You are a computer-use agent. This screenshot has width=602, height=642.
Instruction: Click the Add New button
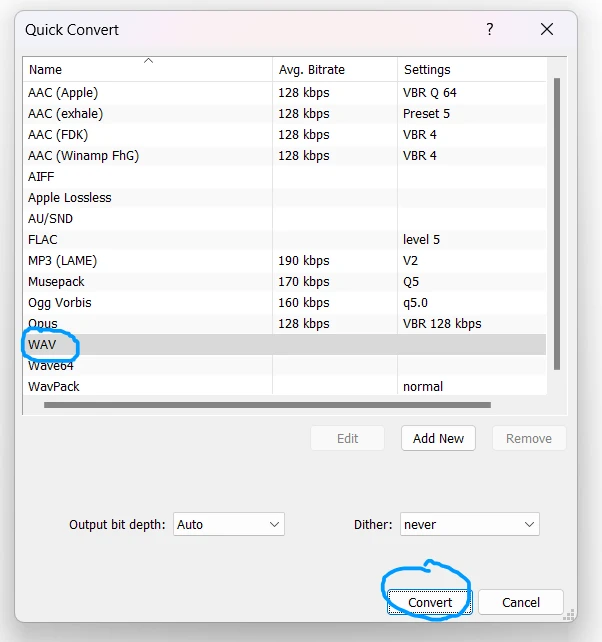pyautogui.click(x=438, y=438)
